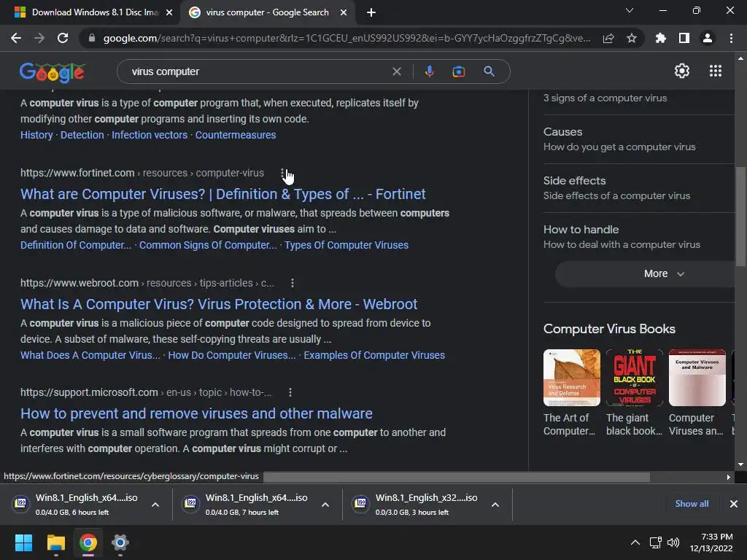Screen dimensions: 747x560
Task: Open Google quick settings gear
Action: pos(682,71)
